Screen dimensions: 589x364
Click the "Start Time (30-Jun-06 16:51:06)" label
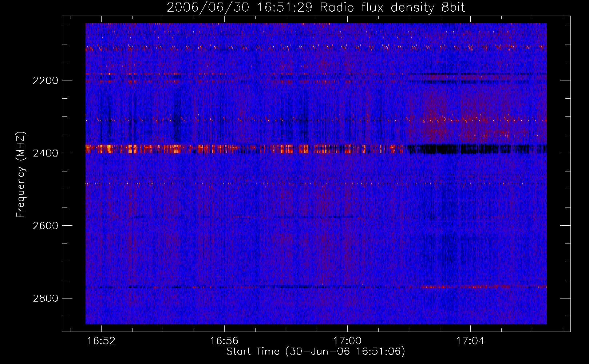pos(316,352)
